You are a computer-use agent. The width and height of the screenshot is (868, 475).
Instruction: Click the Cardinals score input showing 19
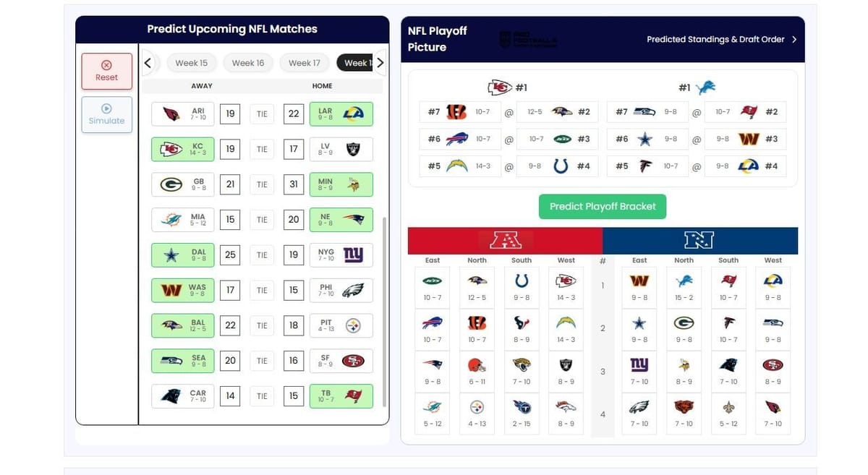[x=230, y=114]
